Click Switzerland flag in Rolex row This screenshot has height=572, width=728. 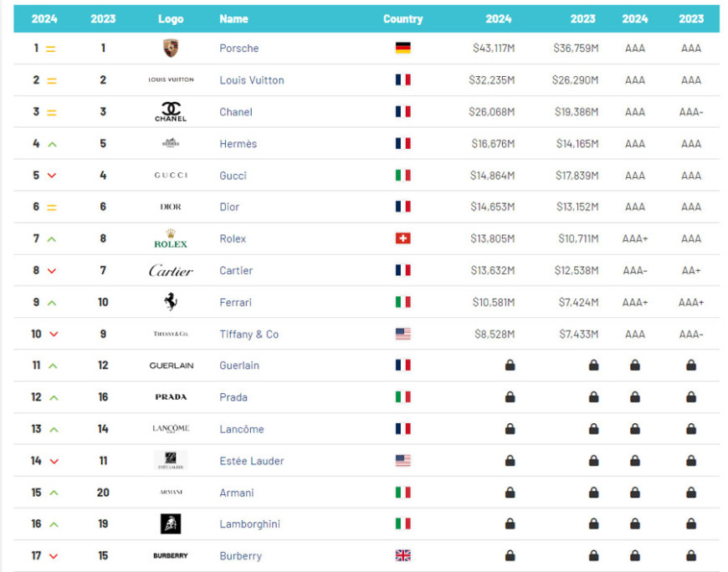(x=402, y=238)
